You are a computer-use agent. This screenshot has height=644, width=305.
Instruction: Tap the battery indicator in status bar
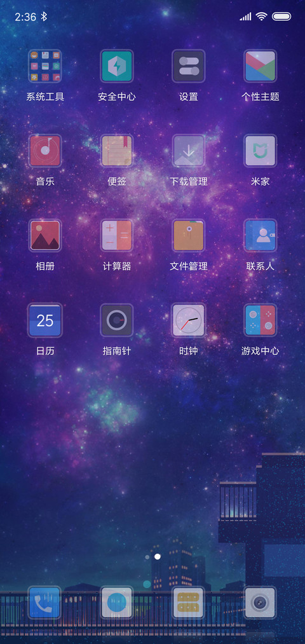[281, 17]
